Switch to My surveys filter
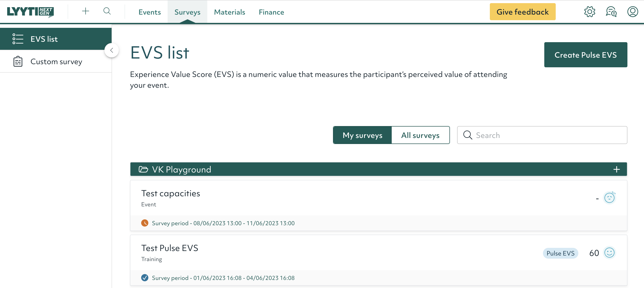Screen dimensions: 644x288 (x=362, y=135)
